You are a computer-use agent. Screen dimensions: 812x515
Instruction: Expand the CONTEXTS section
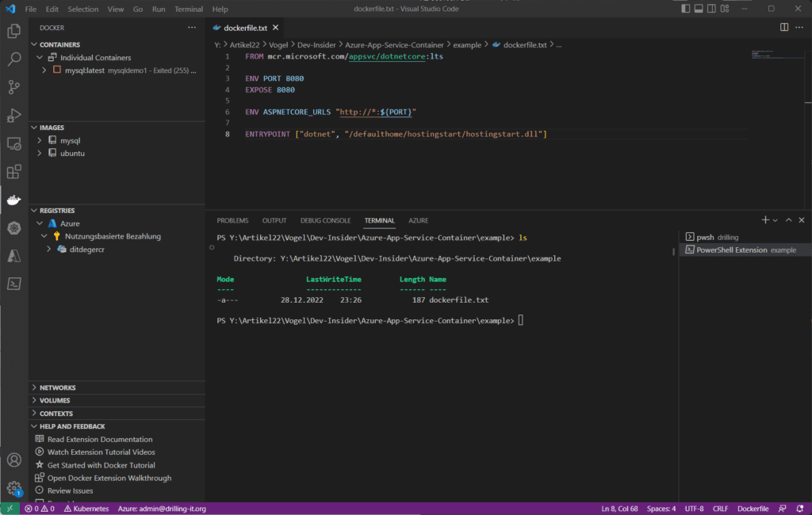point(34,414)
